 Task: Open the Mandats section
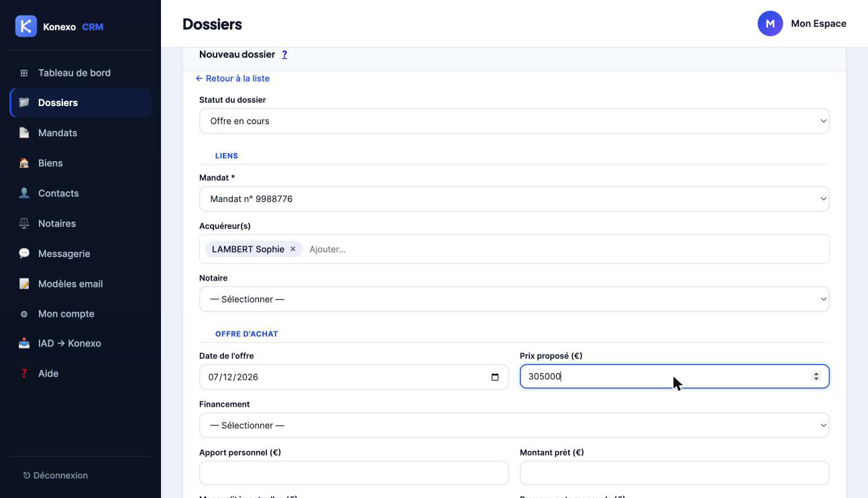tap(80, 133)
